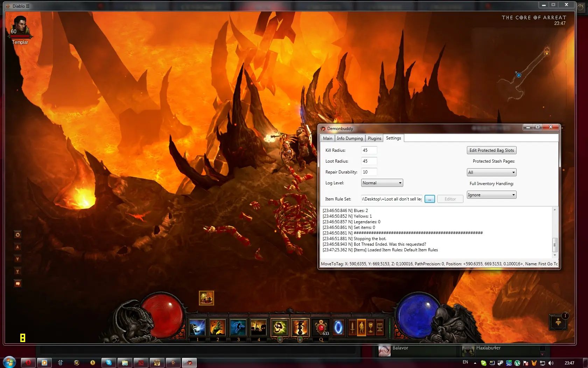Click the MoveToTag status bar text
Image resolution: width=588 pixels, height=368 pixels.
tap(439, 264)
